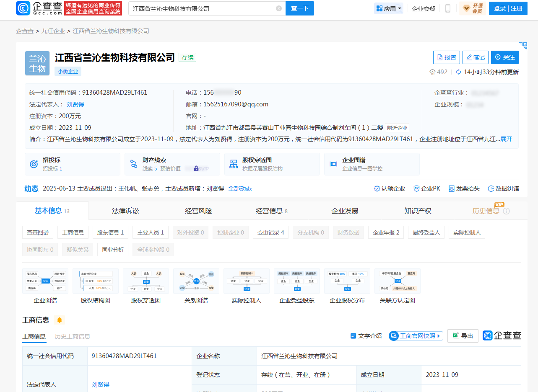
Task: Open the 财产线索 card
Action: pyautogui.click(x=172, y=164)
